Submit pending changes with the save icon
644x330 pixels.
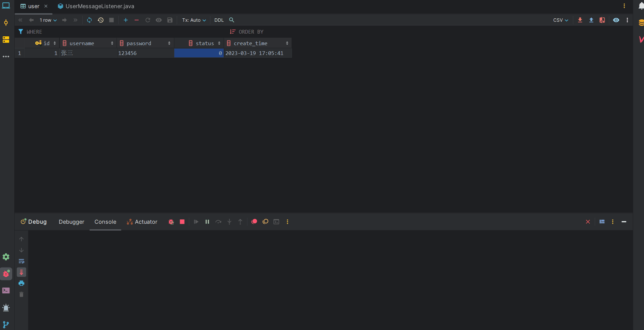tap(170, 20)
